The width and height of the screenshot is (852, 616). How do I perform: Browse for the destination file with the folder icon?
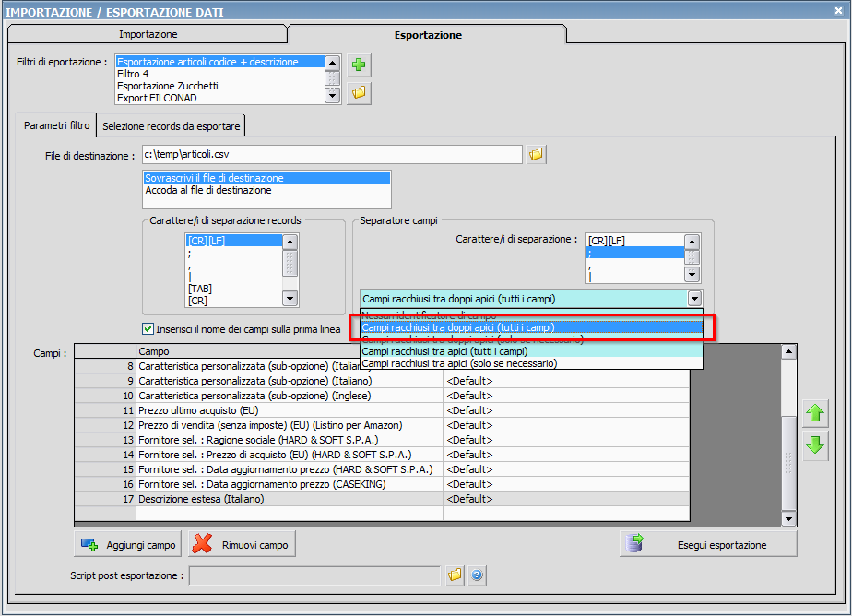click(x=537, y=155)
